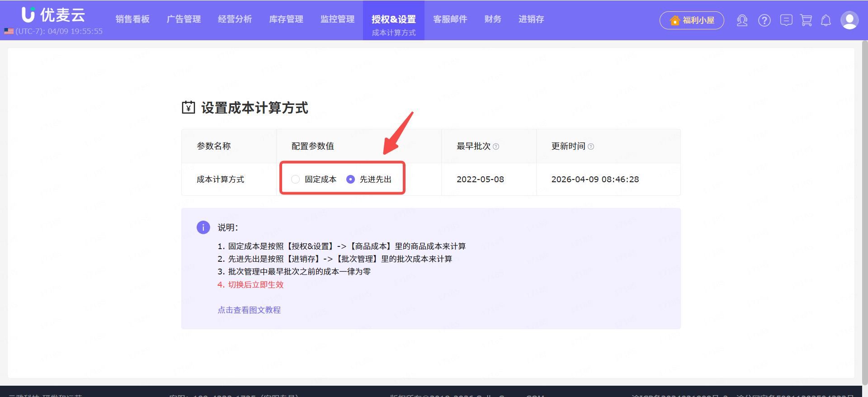Click the 福利小屋 button

(x=692, y=20)
